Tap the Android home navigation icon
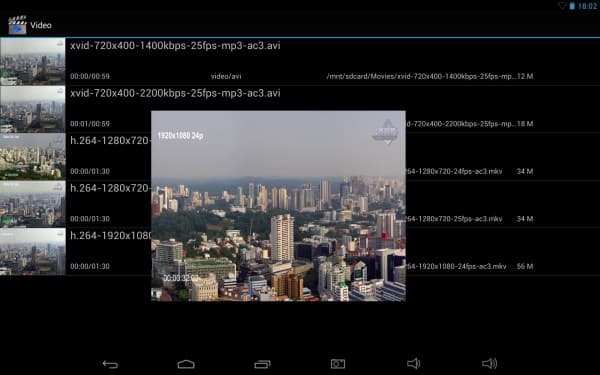This screenshot has width=600, height=375. (x=186, y=364)
